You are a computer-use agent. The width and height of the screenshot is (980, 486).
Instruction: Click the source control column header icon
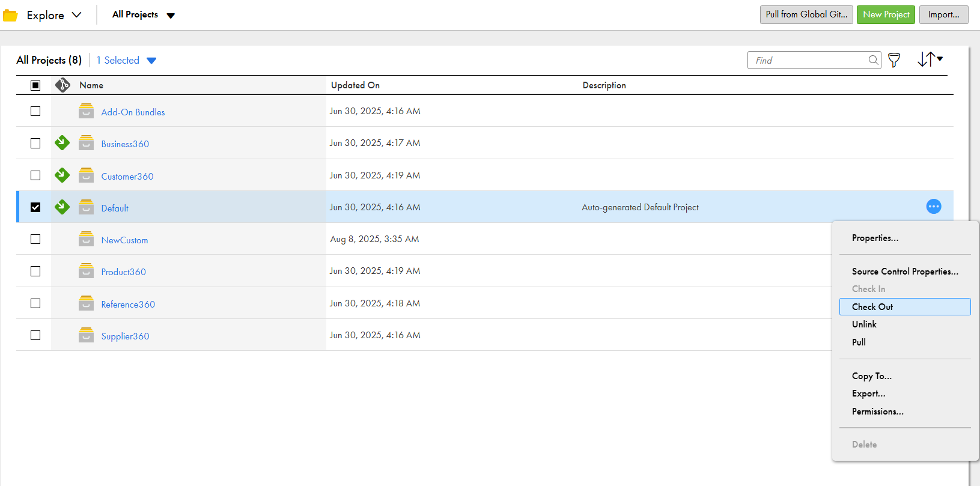coord(62,85)
